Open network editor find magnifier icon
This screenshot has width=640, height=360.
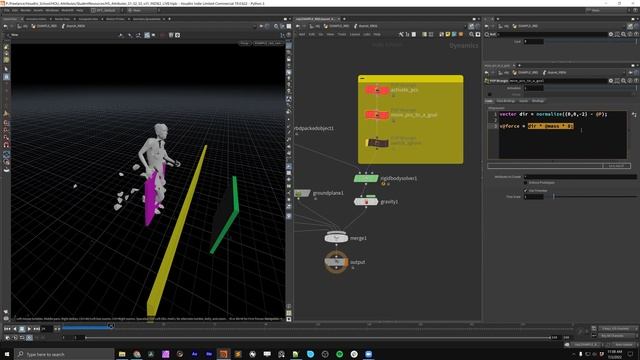[471, 35]
